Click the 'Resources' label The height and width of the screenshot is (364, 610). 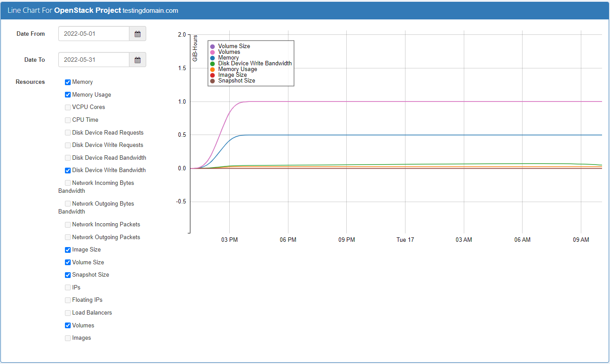pos(30,82)
